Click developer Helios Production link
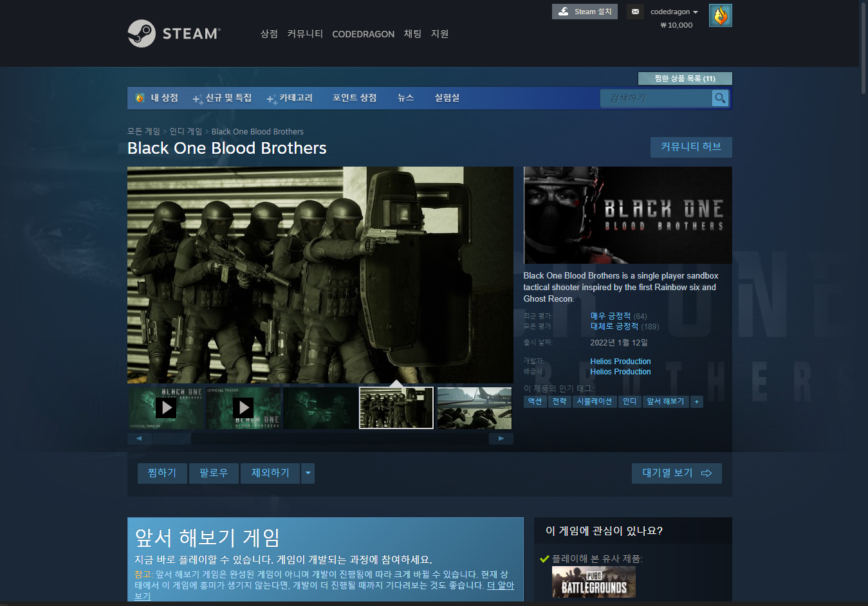The width and height of the screenshot is (868, 606). click(620, 362)
